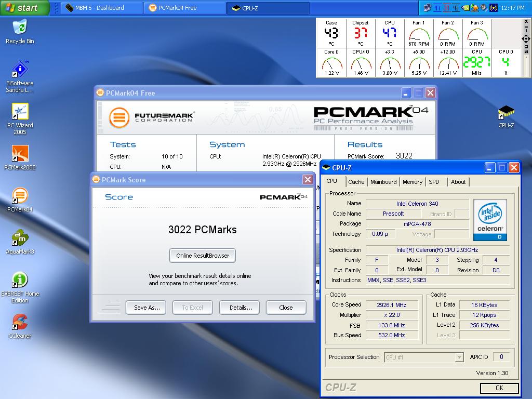Click the MBM Core 0 voltage gauge

(331, 62)
